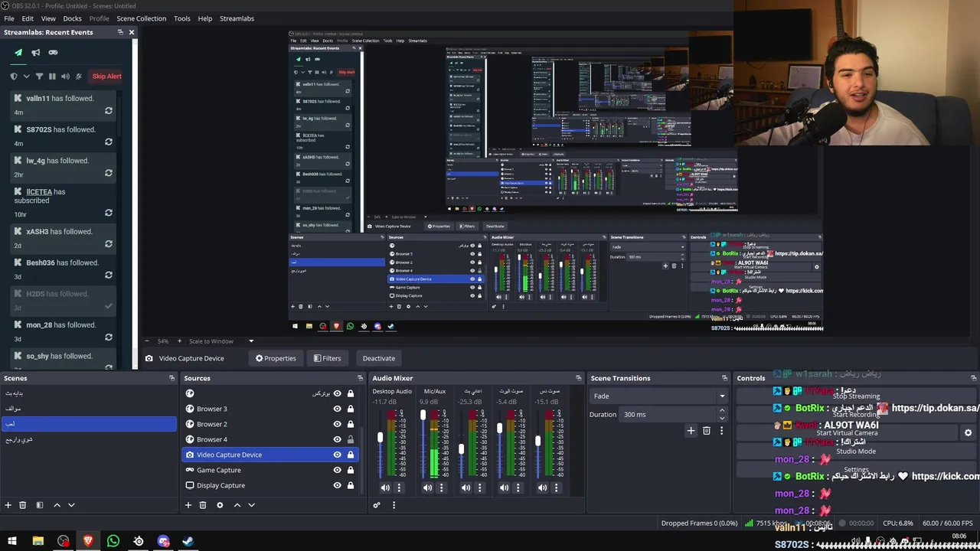Open the Edit menu
The image size is (980, 551).
28,18
